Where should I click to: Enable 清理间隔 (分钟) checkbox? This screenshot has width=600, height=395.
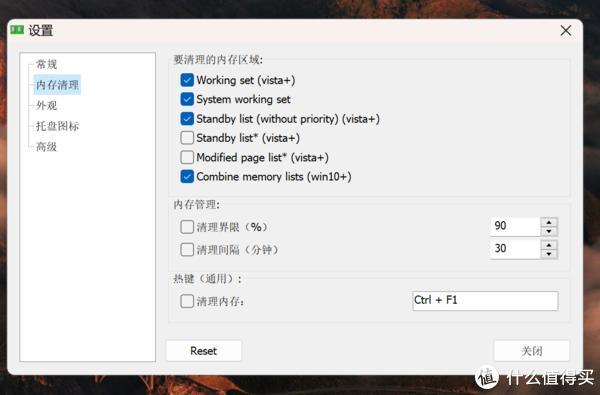pyautogui.click(x=187, y=250)
